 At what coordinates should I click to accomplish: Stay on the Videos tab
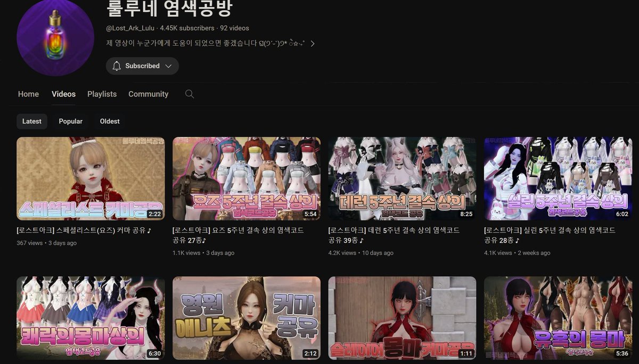point(63,94)
